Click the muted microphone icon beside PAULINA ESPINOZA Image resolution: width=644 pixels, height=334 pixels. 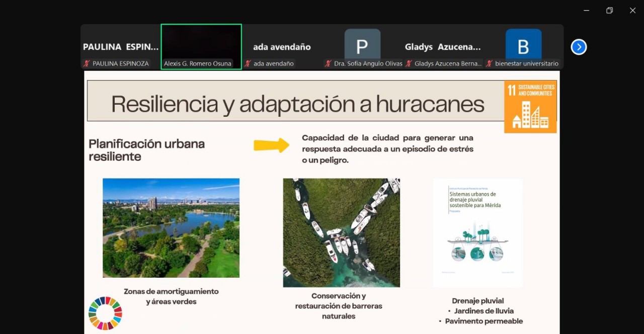click(x=86, y=63)
